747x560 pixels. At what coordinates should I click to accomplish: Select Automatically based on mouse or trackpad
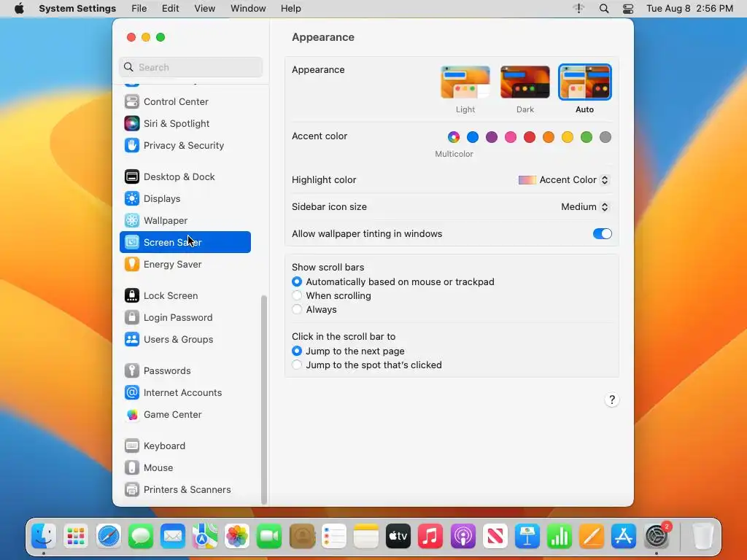[x=297, y=282]
